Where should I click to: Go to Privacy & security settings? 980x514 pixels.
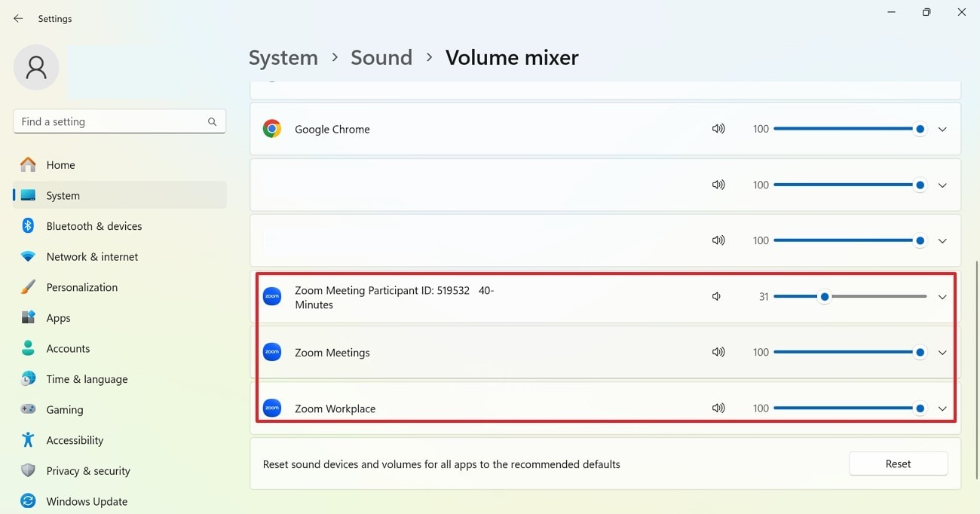point(87,471)
